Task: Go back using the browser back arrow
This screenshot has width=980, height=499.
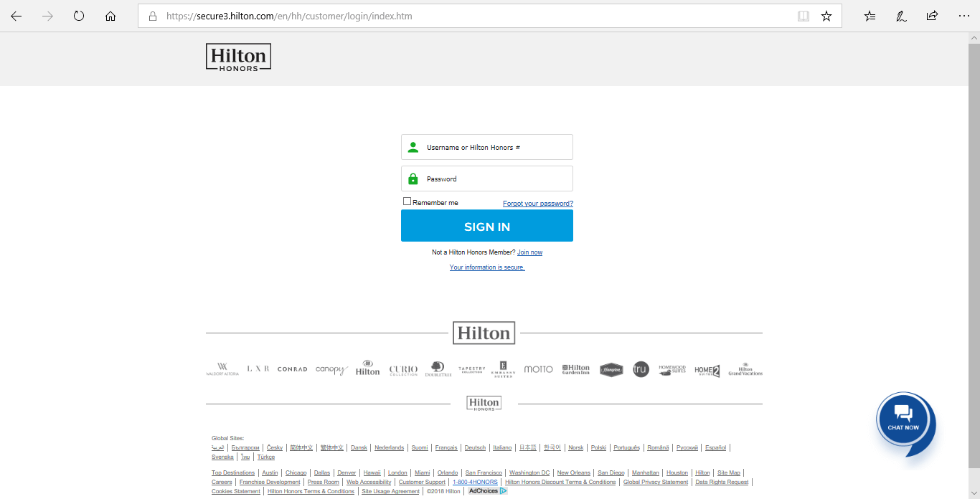Action: coord(17,16)
